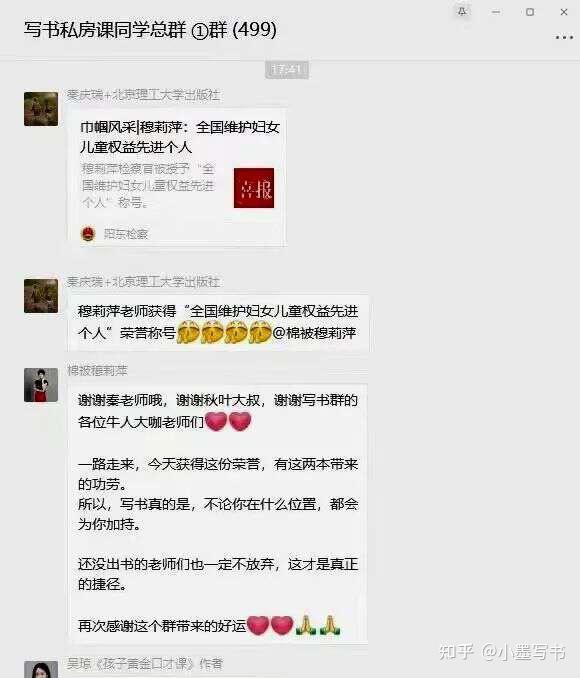Open 棉被穆莉萍's profile avatar
The width and height of the screenshot is (580, 678).
41,385
